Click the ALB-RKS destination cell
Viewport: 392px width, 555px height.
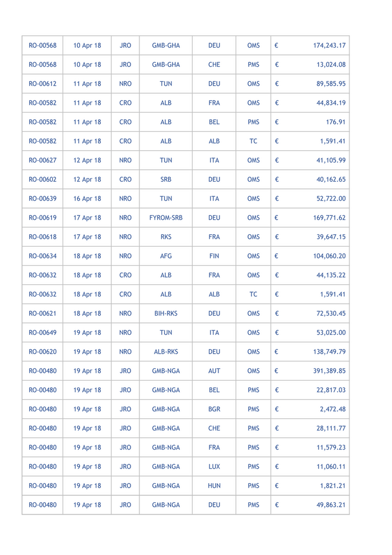166,351
